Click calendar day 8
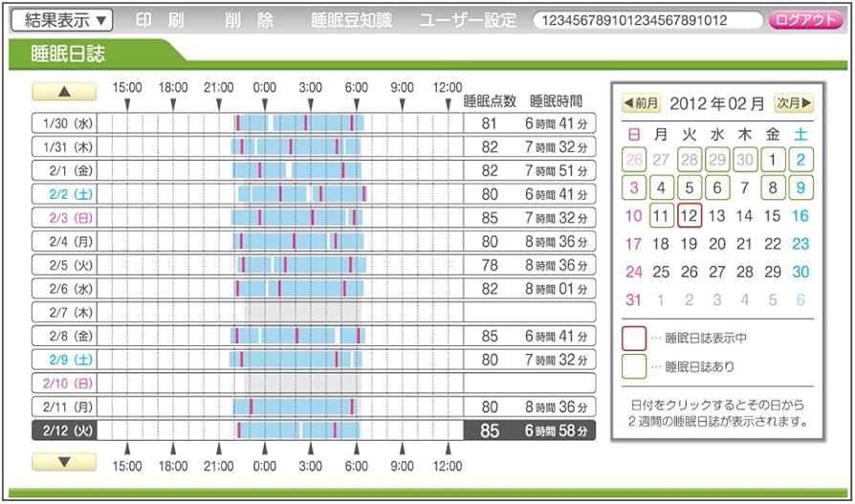The image size is (855, 504). [x=773, y=187]
